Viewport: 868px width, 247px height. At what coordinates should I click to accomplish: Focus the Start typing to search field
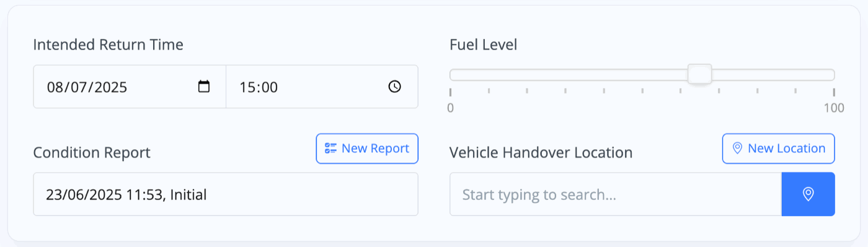coord(616,194)
